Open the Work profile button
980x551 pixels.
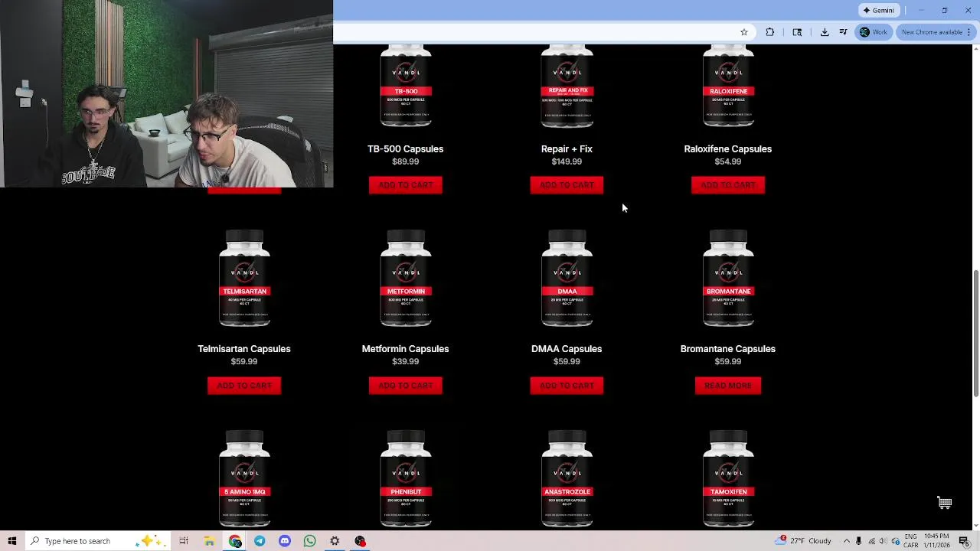coord(873,32)
